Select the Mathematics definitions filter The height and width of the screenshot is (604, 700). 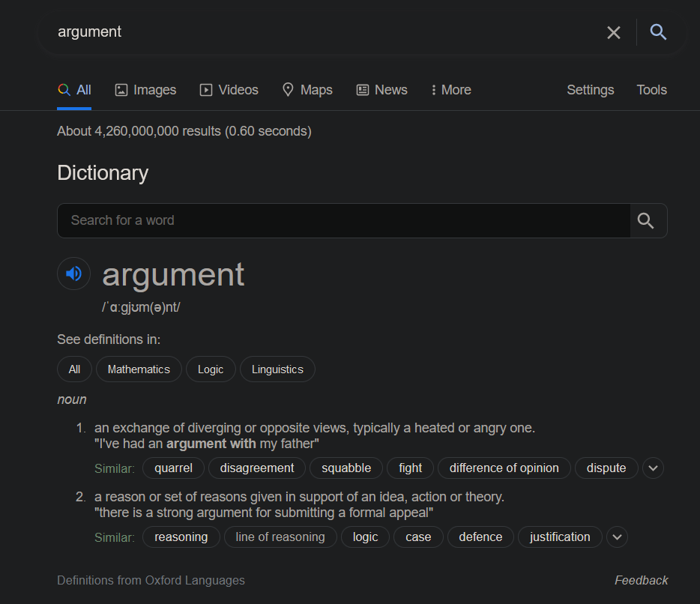click(x=139, y=369)
